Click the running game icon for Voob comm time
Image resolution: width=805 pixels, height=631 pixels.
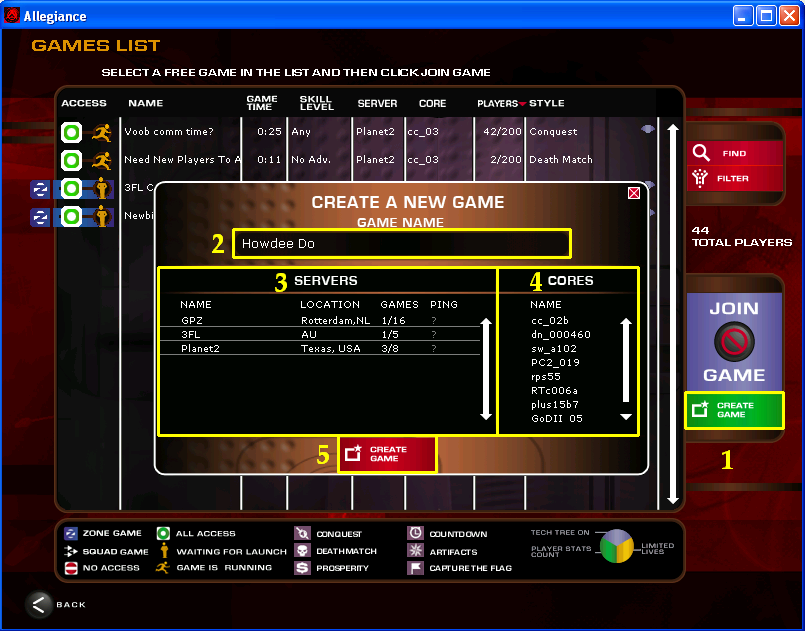101,132
